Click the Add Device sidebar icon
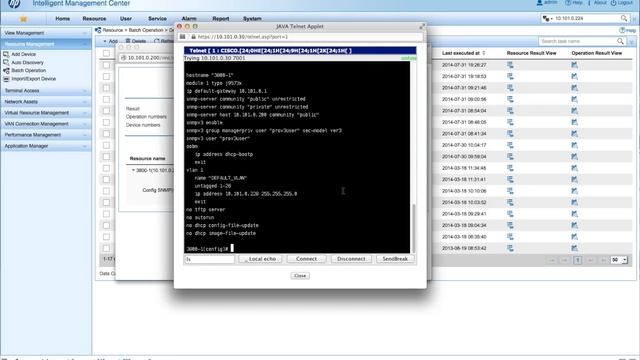The width and height of the screenshot is (640, 360). pos(6,54)
